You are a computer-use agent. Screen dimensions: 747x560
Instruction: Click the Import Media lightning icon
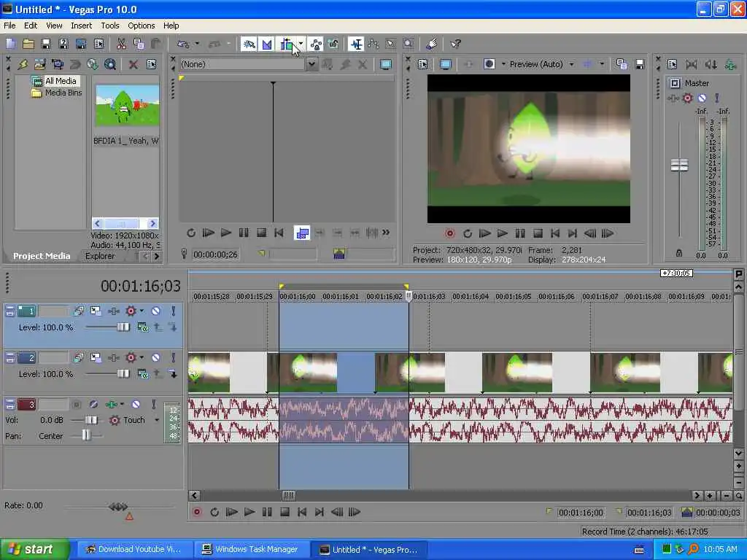pos(23,64)
